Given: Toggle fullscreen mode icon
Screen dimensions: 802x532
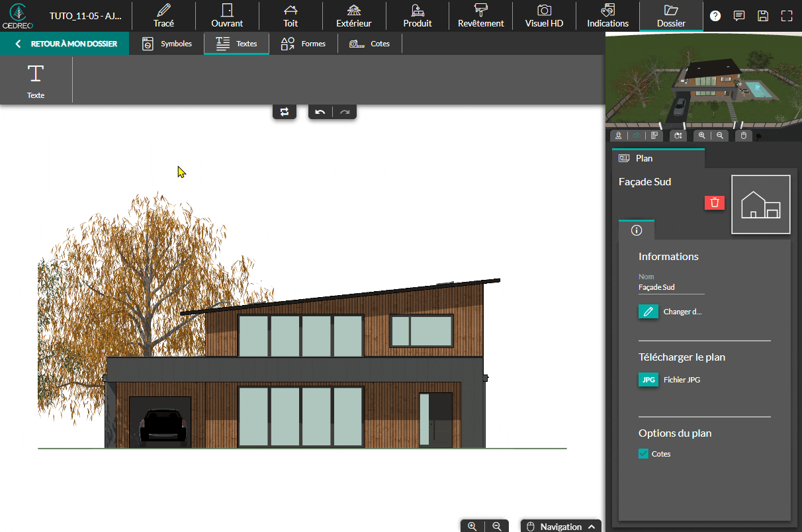Looking at the screenshot, I should tap(787, 16).
